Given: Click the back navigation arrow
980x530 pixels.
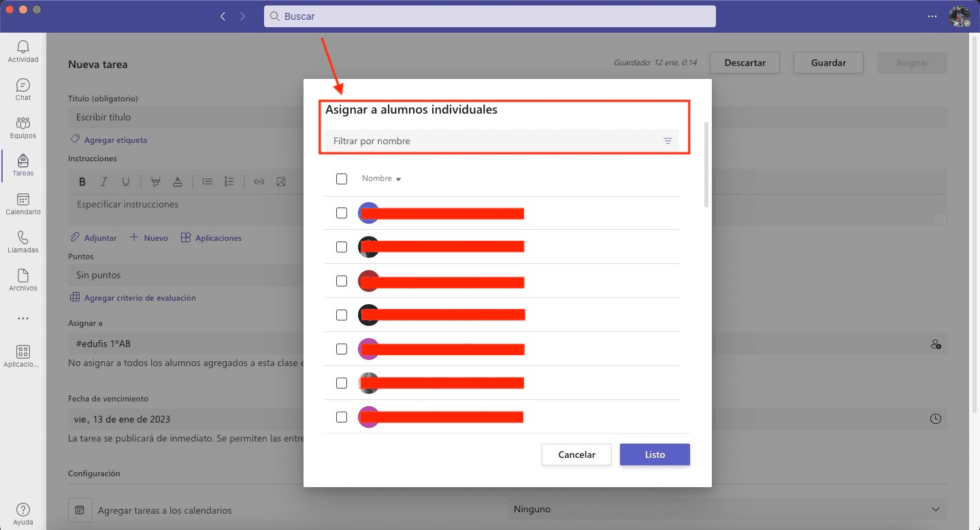Looking at the screenshot, I should [x=223, y=16].
